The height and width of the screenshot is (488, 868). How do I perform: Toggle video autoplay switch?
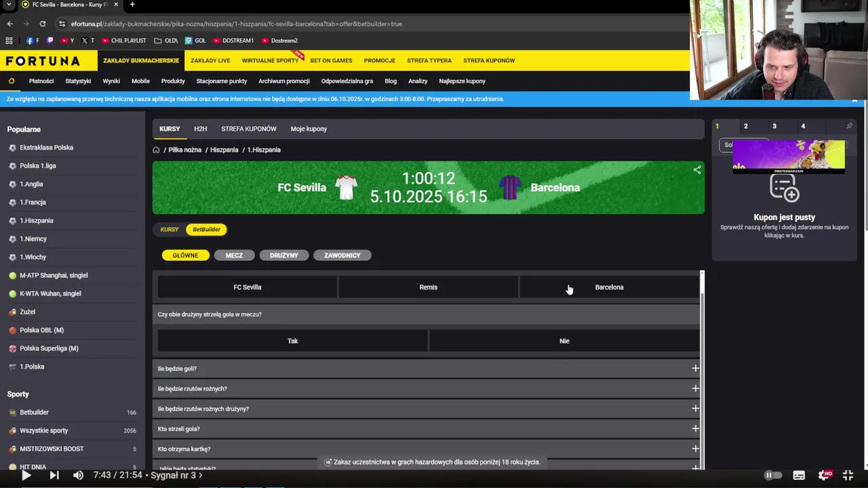(x=773, y=475)
